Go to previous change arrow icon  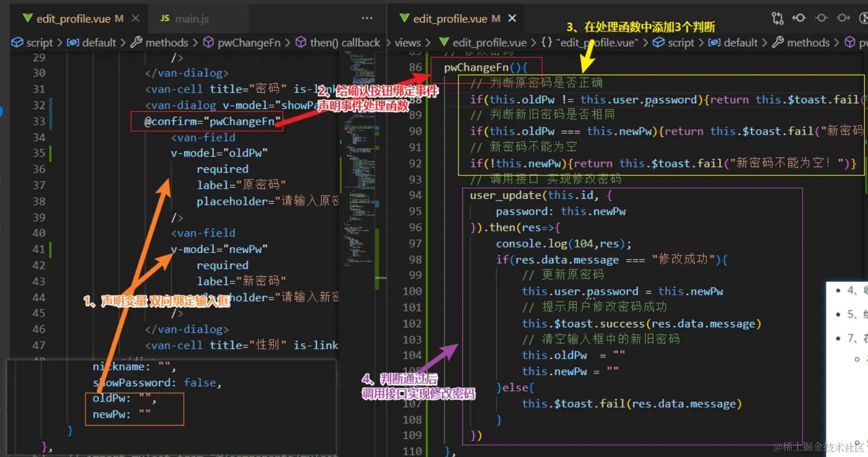pos(799,18)
